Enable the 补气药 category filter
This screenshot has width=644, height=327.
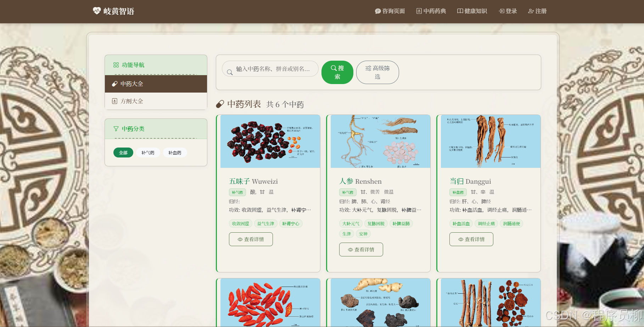point(148,153)
